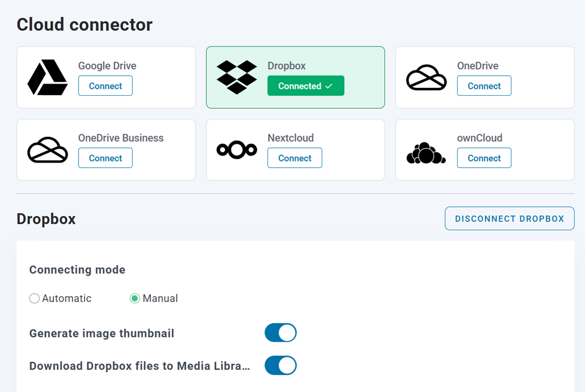This screenshot has width=585, height=392.
Task: Disable the Generate image thumbnail toggle
Action: (x=280, y=333)
